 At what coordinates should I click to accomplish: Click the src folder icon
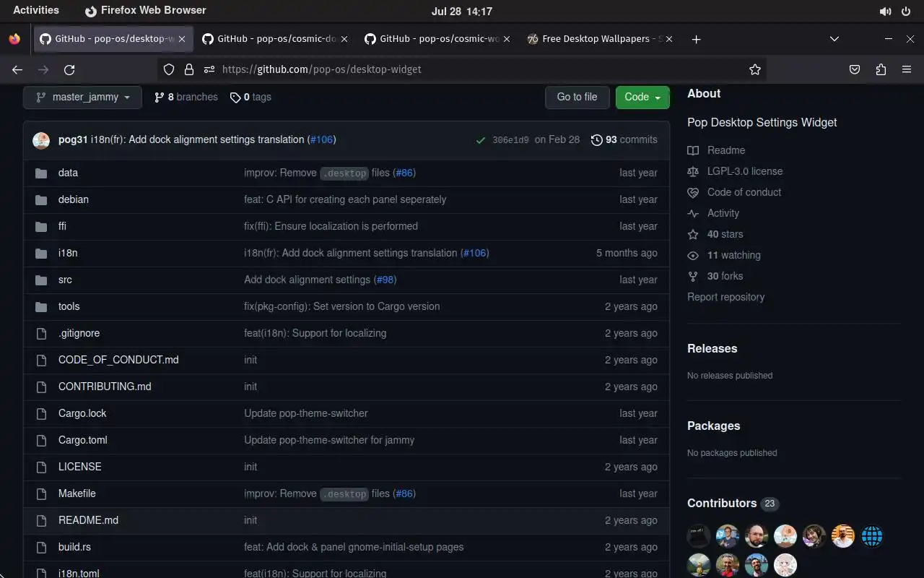41,280
